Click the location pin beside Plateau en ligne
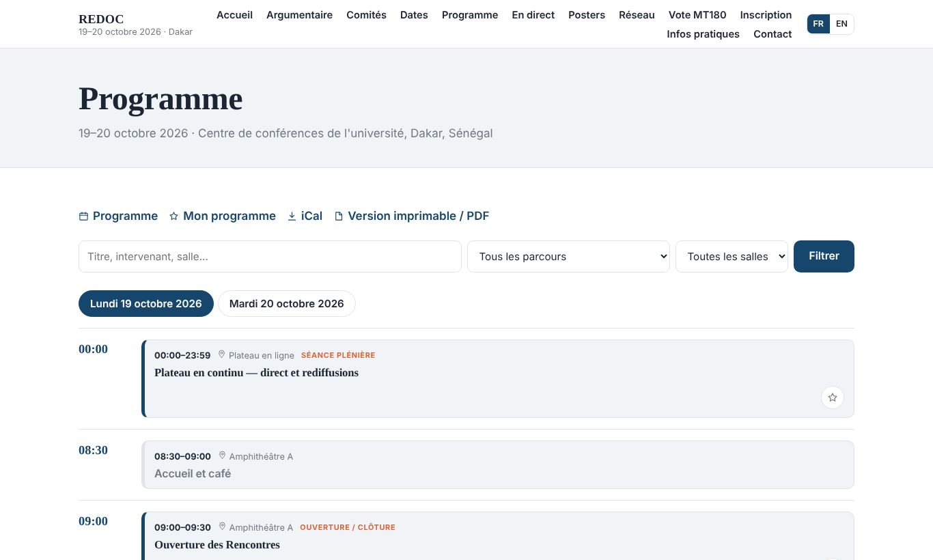 (221, 355)
